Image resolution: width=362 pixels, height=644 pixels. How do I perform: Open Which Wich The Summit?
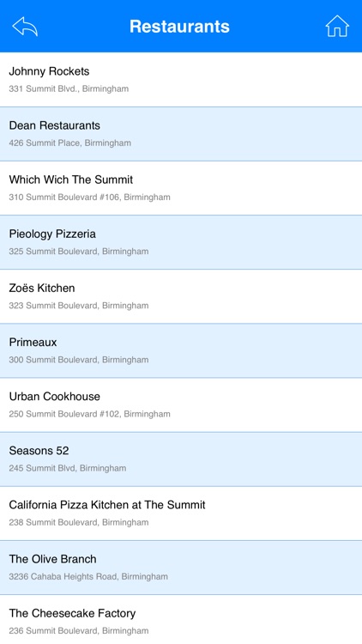(x=181, y=188)
